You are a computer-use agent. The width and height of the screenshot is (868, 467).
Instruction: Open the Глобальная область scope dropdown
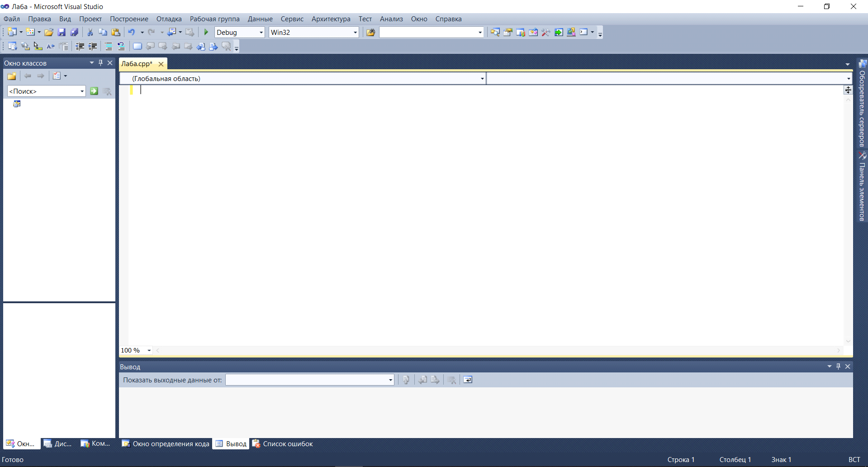pos(482,79)
